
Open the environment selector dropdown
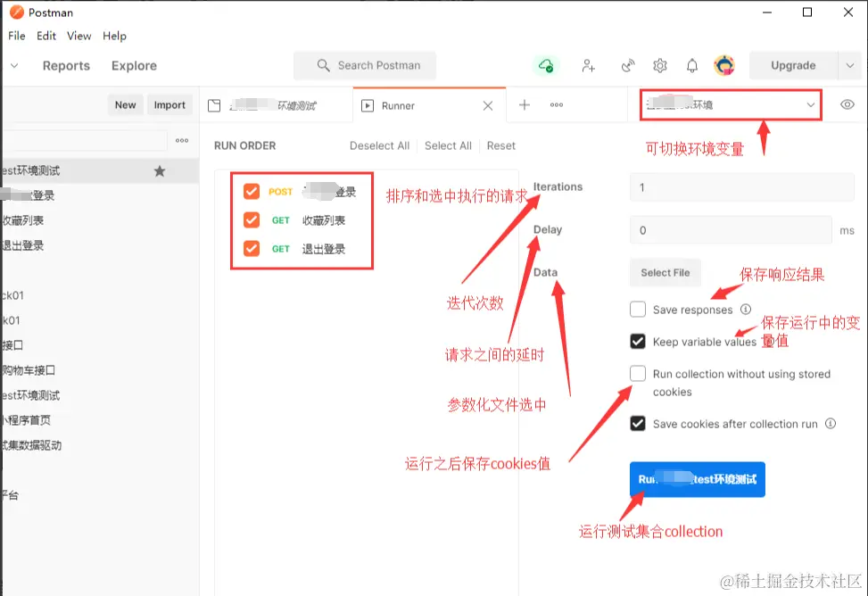(x=731, y=104)
